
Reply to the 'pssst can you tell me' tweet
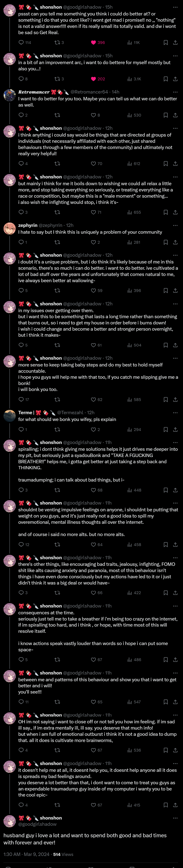[x=21, y=42]
